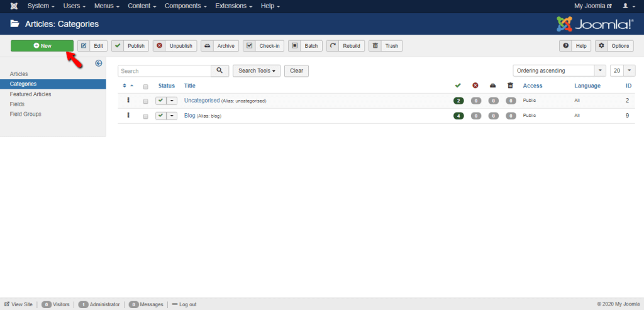Image resolution: width=644 pixels, height=310 pixels.
Task: Click the green New button
Action: pos(42,46)
